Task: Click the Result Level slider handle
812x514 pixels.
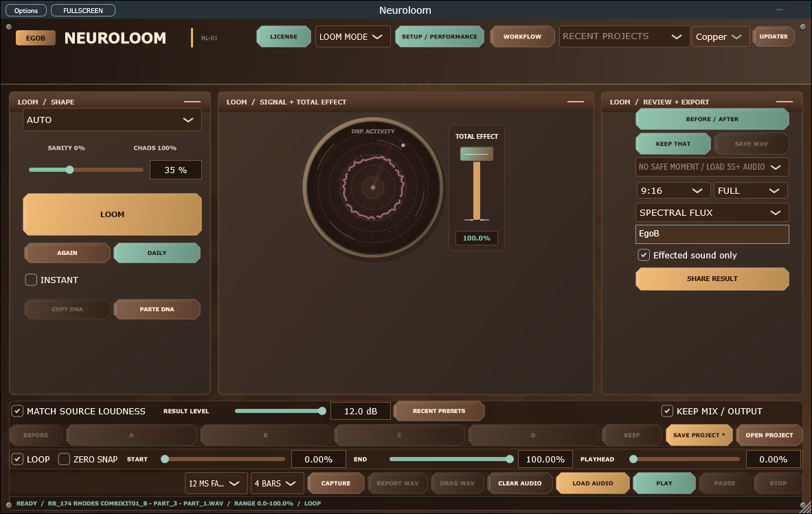Action: pyautogui.click(x=322, y=411)
